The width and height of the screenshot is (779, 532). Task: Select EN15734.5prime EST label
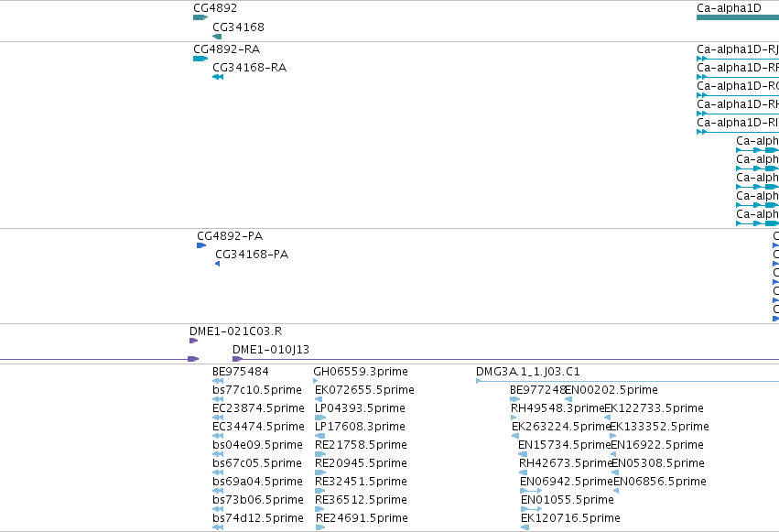(x=565, y=445)
